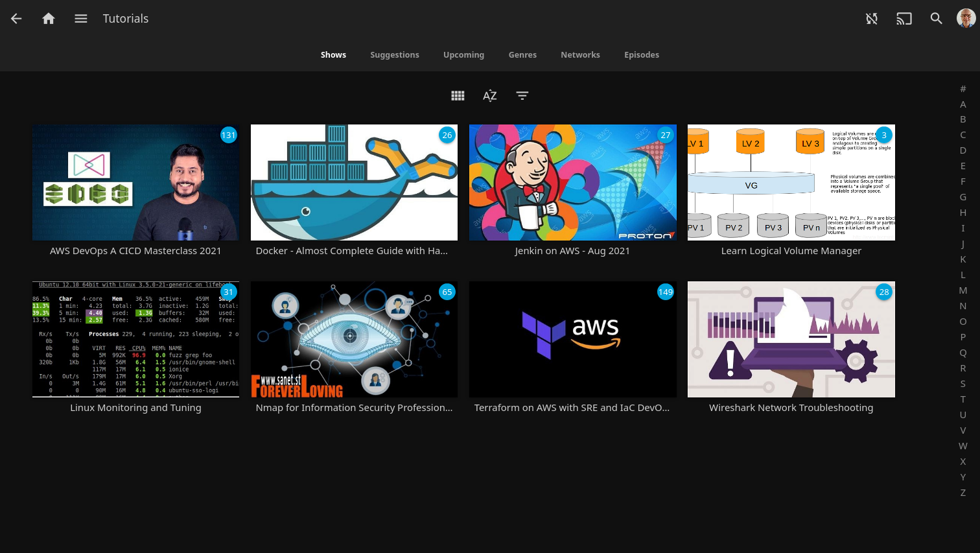Switch to the Genres tab
Viewport: 980px width, 553px height.
[x=522, y=55]
